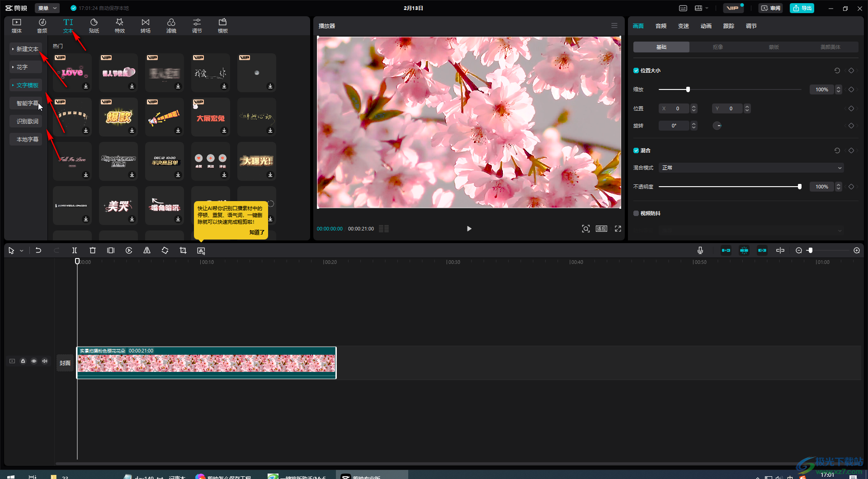
Task: Open 智能字幕 in the sidebar
Action: click(26, 103)
